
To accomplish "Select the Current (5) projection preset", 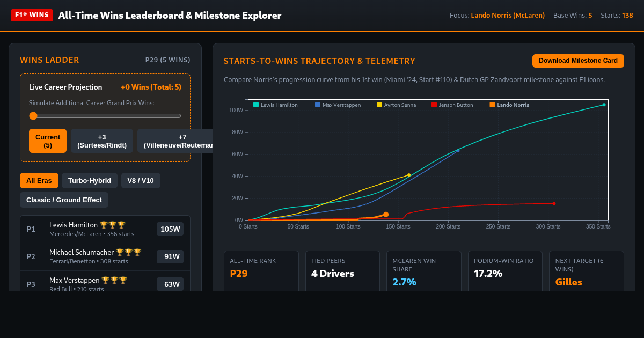I will click(48, 141).
